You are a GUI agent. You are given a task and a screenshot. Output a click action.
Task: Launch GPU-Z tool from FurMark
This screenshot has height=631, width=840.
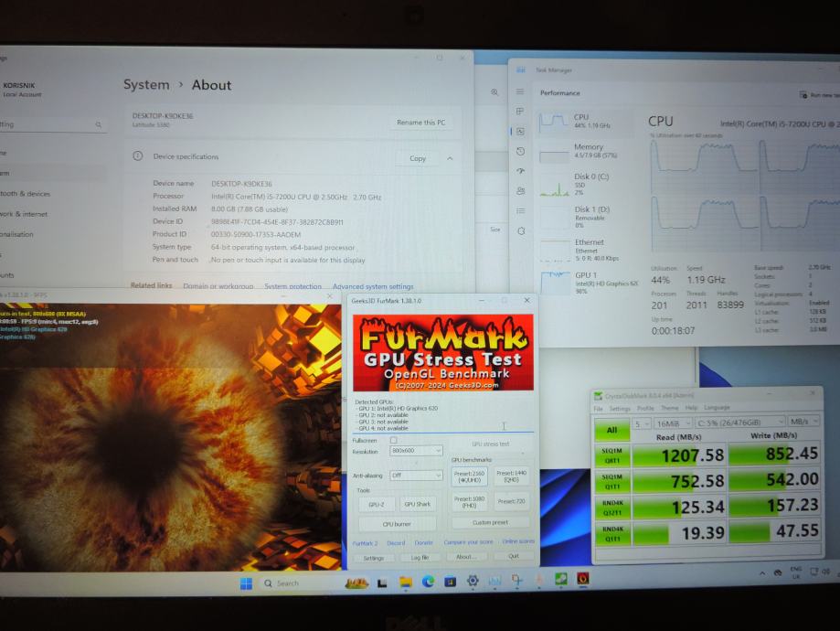[x=376, y=505]
